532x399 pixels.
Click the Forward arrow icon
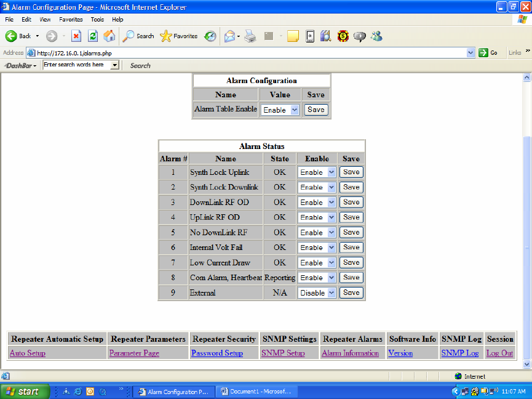point(52,36)
